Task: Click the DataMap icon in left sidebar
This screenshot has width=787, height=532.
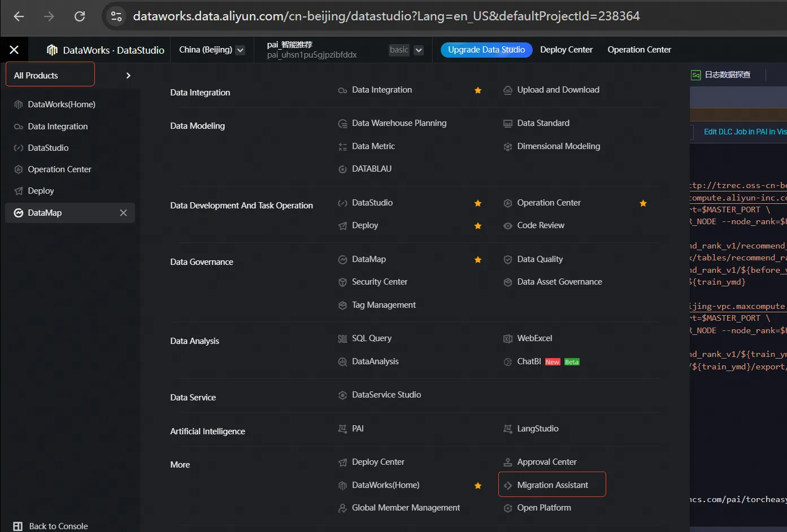Action: point(19,213)
